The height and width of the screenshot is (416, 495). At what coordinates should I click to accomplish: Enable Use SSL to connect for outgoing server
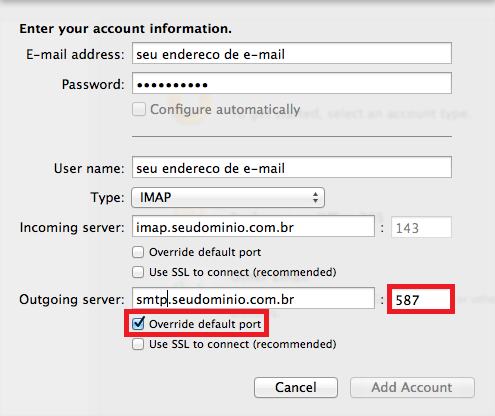click(x=138, y=344)
